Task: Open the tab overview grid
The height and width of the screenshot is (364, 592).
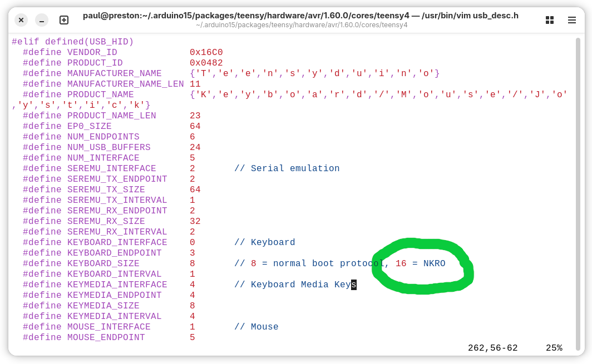Action: tap(549, 20)
